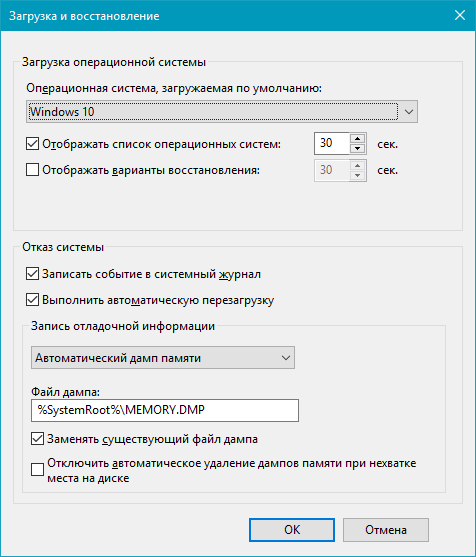The width and height of the screenshot is (476, 557).
Task: Decrease OS list display time with down arrow
Action: tap(357, 148)
